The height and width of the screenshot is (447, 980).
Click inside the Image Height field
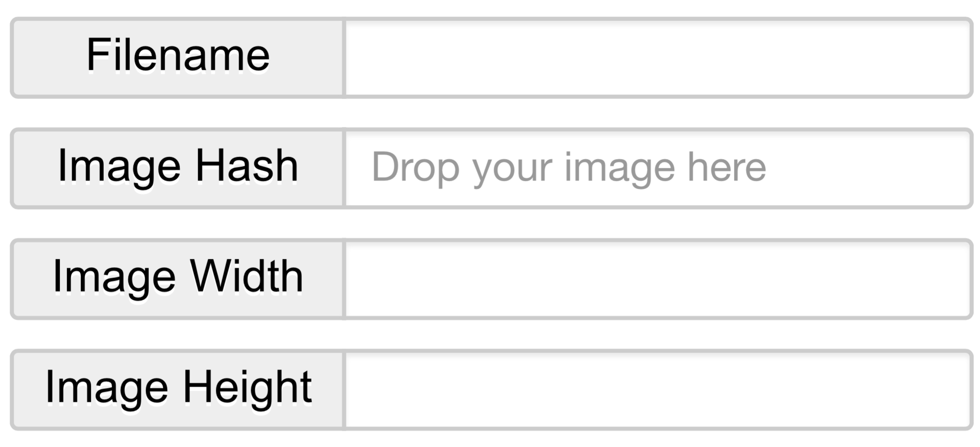658,389
